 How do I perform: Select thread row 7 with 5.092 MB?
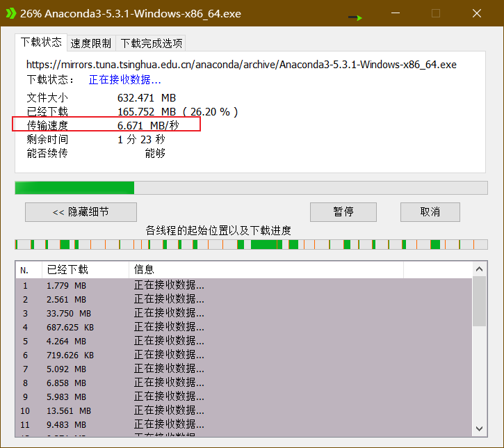pos(243,369)
